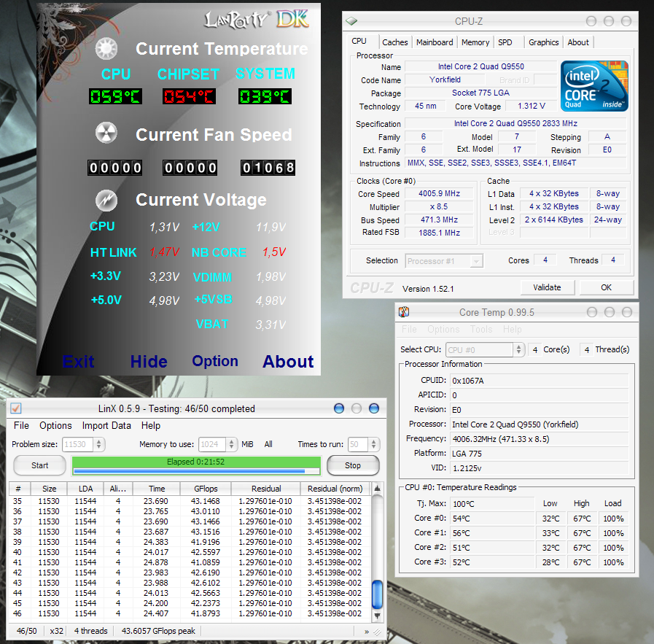Open the Help menu in Core Temp
The height and width of the screenshot is (644, 654).
pyautogui.click(x=512, y=330)
